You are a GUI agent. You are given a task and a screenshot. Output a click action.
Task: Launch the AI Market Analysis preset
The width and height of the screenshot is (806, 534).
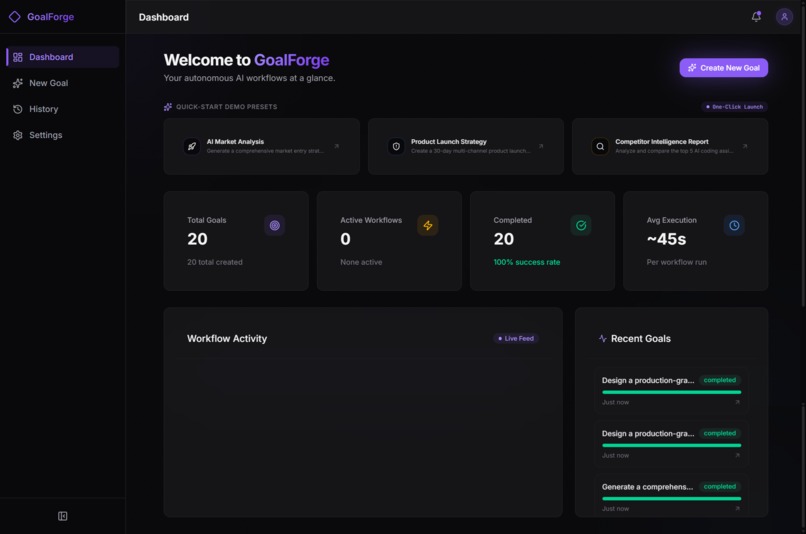262,146
